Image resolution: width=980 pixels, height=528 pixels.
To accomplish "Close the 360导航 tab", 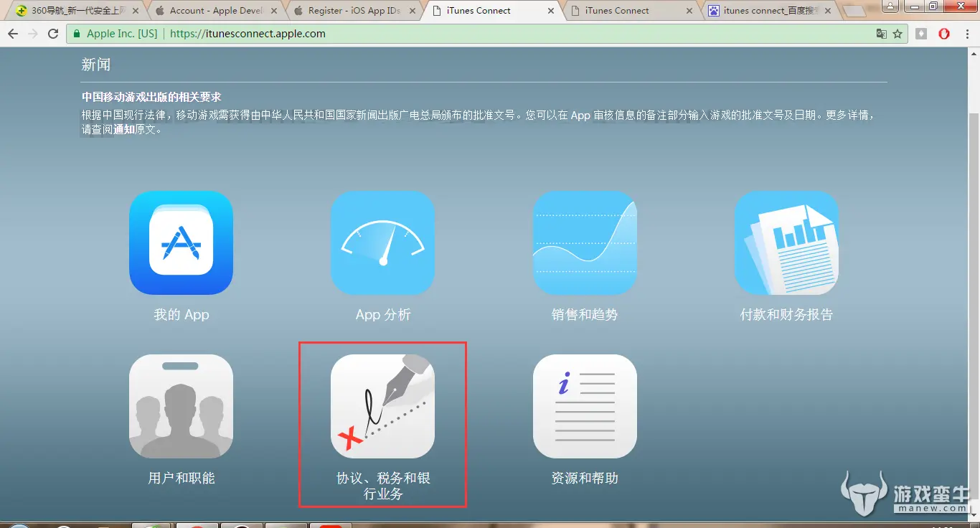I will click(x=135, y=11).
